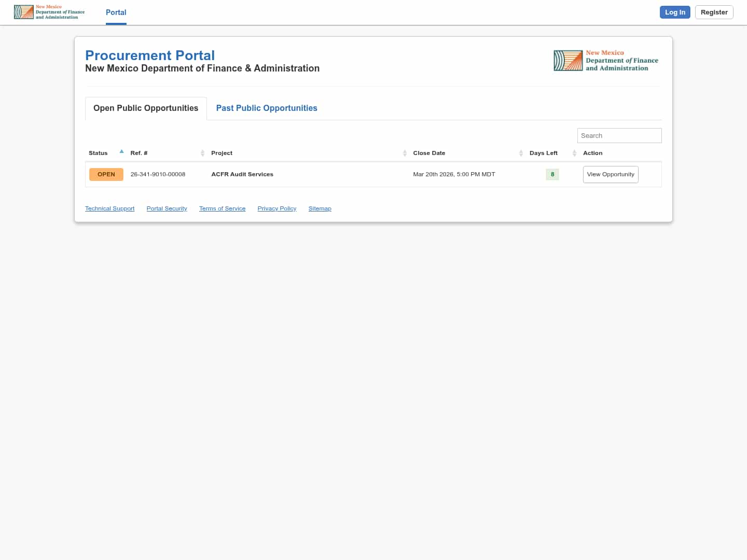Click the green days-left badge showing 8
The width and height of the screenshot is (747, 560).
tap(552, 174)
